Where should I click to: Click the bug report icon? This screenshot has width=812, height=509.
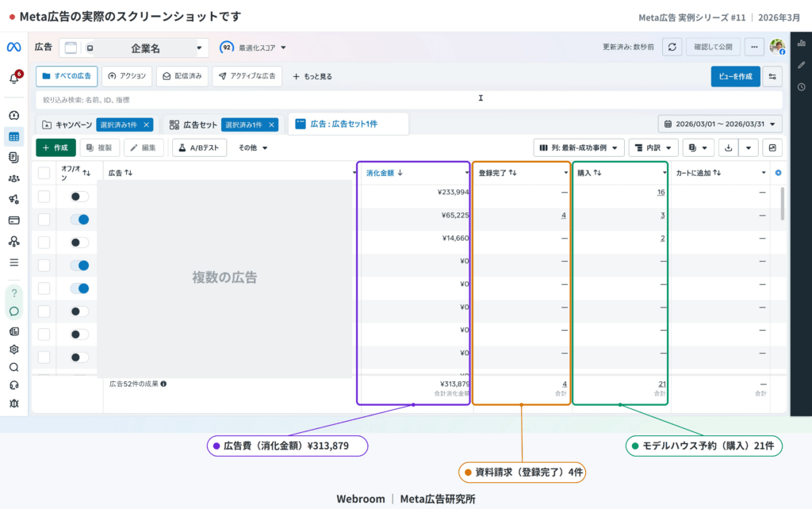pos(14,404)
